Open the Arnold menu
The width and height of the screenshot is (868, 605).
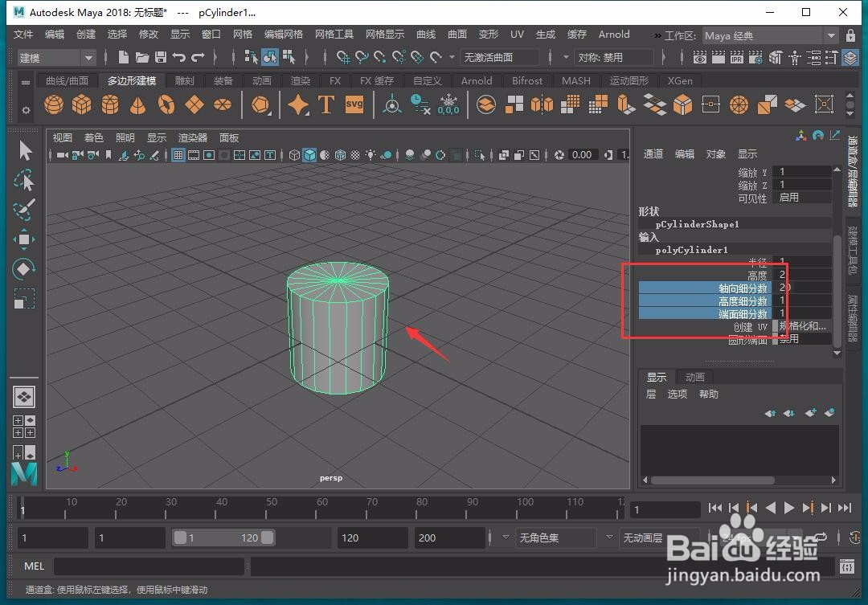pos(614,35)
